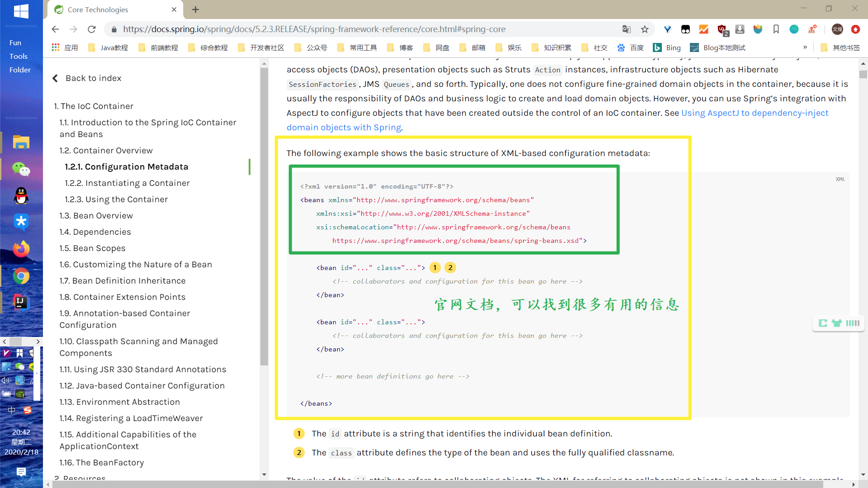
Task: Click the bottom horizontal scrollbar
Action: click(438, 484)
